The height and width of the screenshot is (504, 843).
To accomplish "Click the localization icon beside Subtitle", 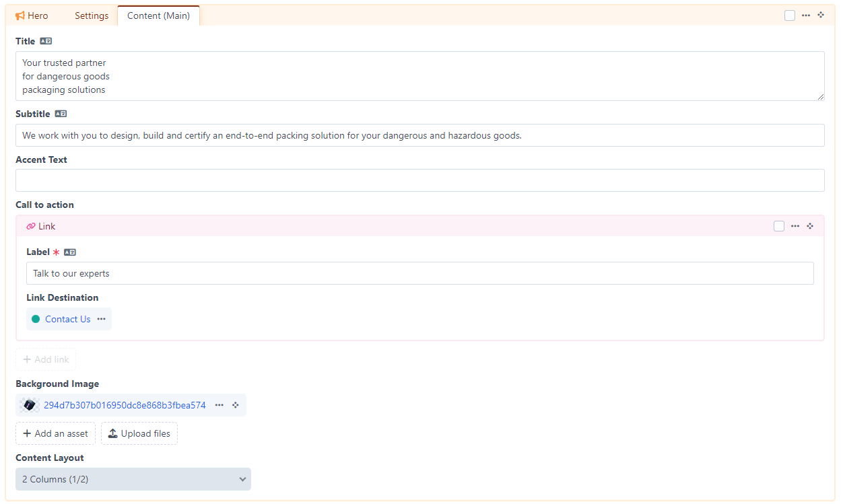I will (61, 114).
